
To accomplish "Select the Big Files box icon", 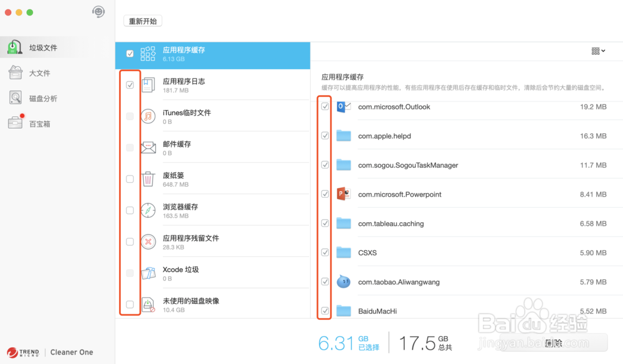I will [15, 73].
